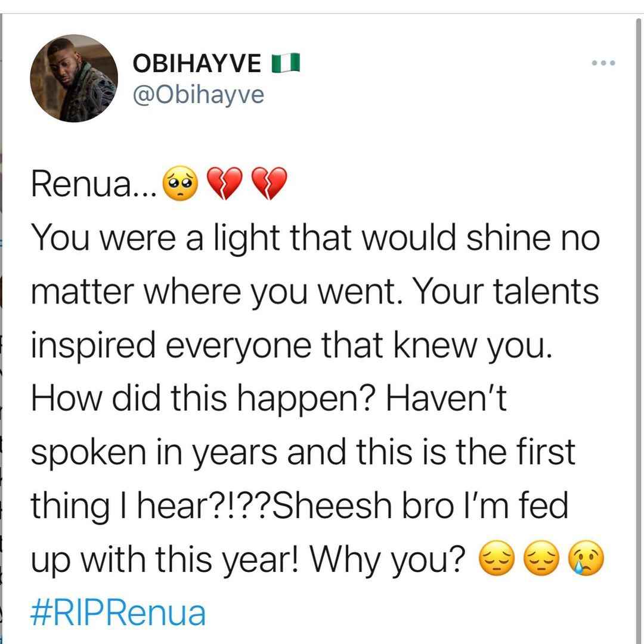Open the OBIHAYVE display name link
Screen dimensions: 644x644
[x=197, y=63]
